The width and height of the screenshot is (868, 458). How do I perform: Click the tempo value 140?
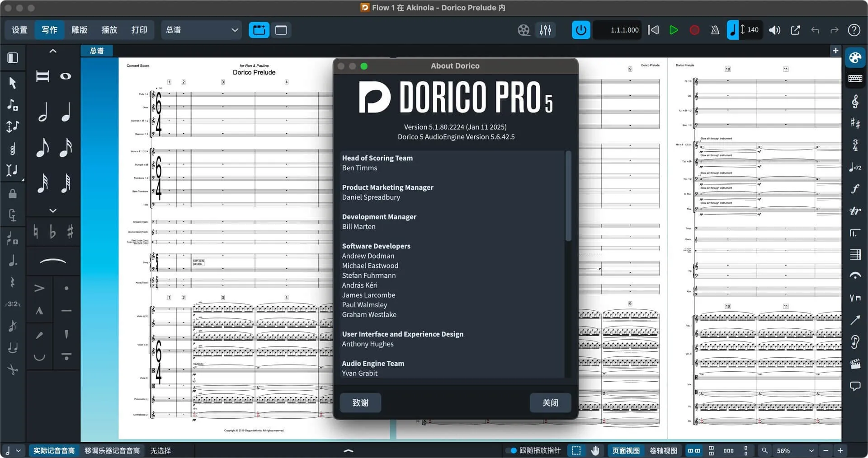(x=753, y=30)
